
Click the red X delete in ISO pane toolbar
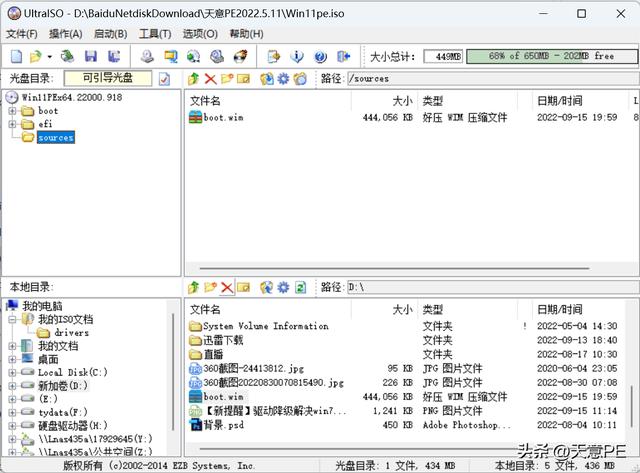click(x=211, y=78)
